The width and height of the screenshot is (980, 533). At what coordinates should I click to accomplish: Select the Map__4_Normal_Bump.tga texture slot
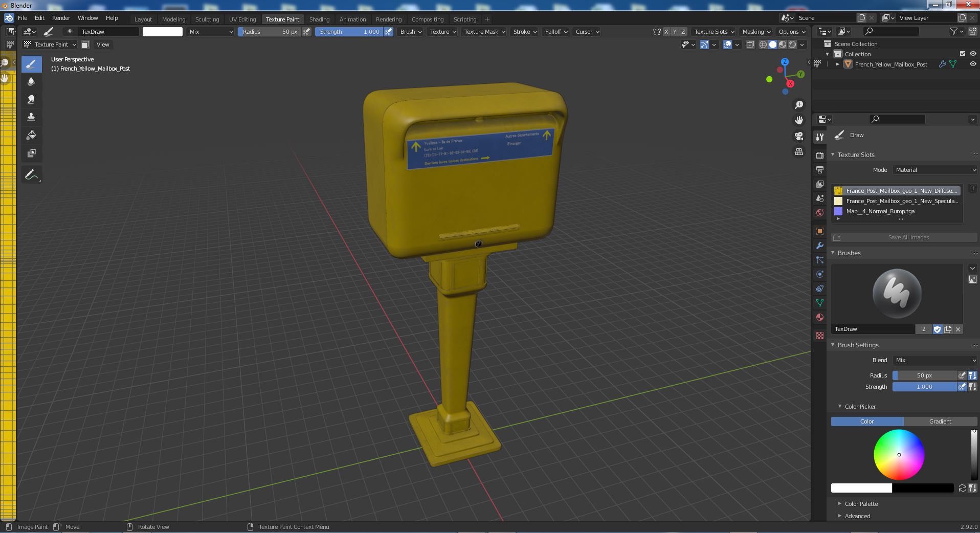point(897,211)
